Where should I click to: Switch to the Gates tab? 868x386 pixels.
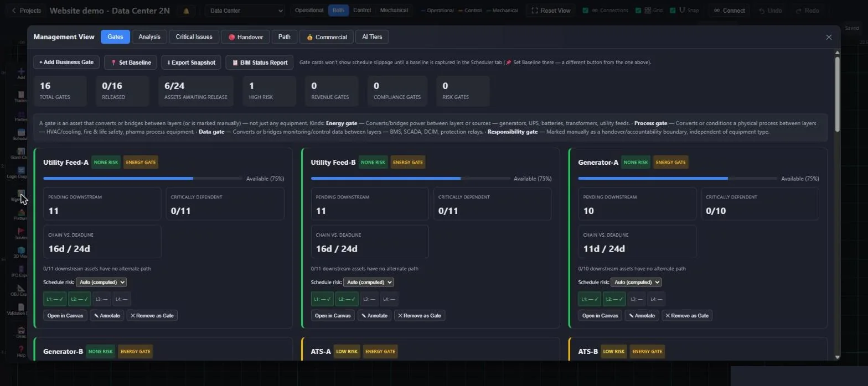[x=115, y=37]
